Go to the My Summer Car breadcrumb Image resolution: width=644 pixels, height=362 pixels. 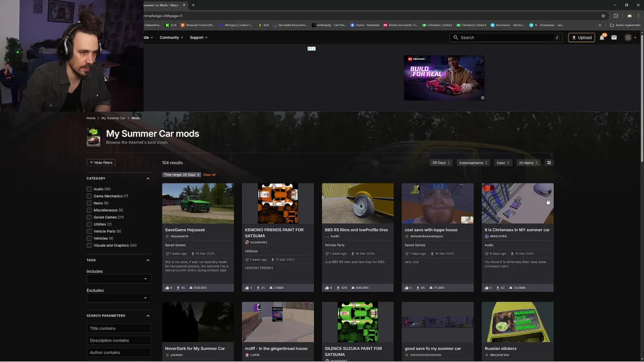[x=113, y=118]
